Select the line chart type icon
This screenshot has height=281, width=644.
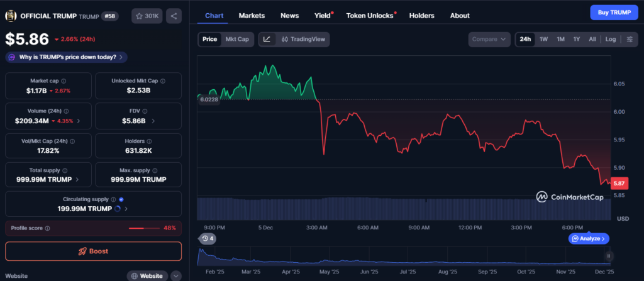[267, 39]
